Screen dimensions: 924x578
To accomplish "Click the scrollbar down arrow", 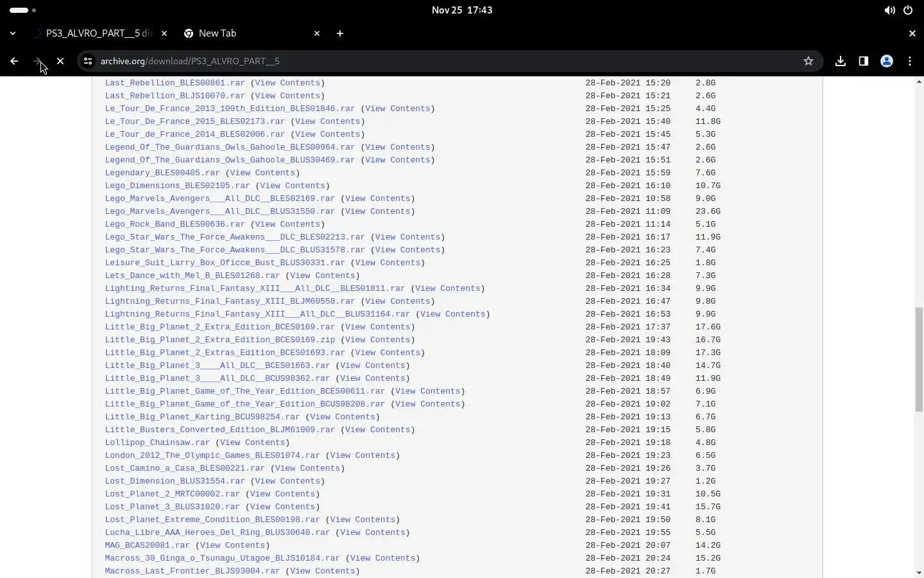I will [x=919, y=572].
